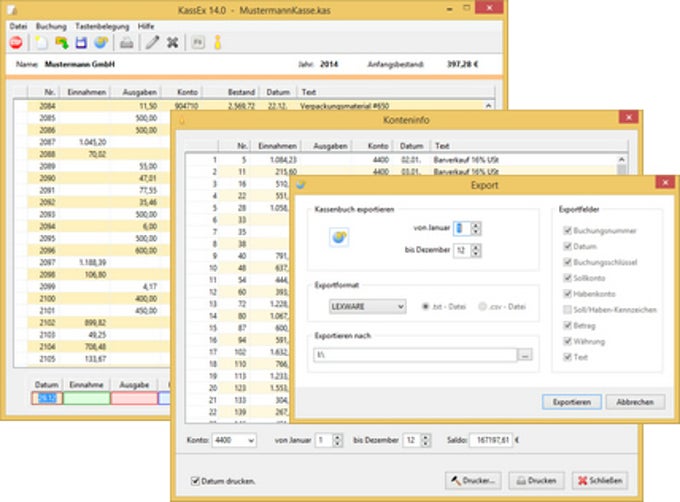Click the browse button next to export path
Image resolution: width=680 pixels, height=502 pixels.
(x=525, y=355)
